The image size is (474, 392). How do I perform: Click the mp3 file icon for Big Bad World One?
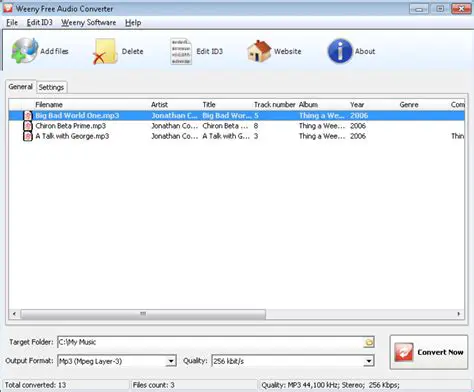[28, 116]
